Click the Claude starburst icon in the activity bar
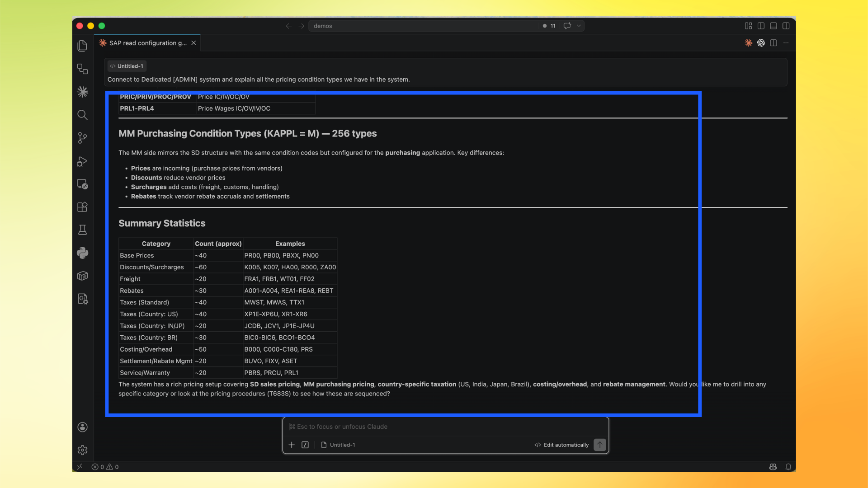 (x=82, y=92)
